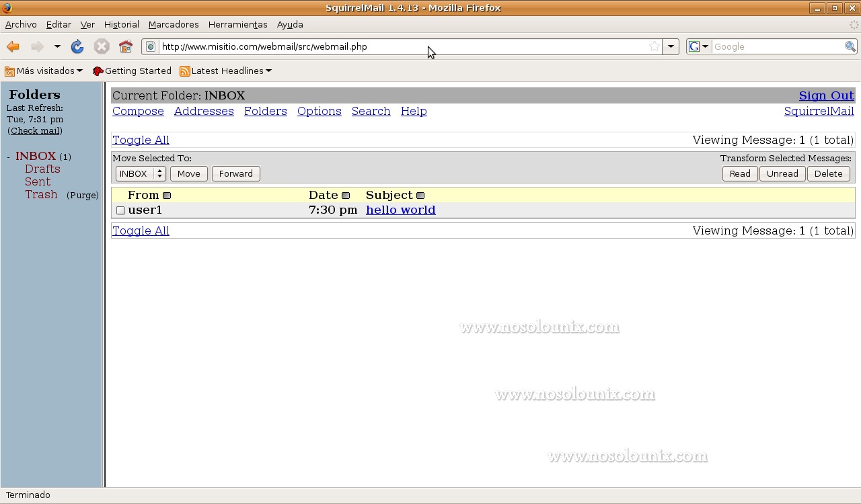Sort messages by Date column icon
The width and height of the screenshot is (861, 504).
[346, 196]
